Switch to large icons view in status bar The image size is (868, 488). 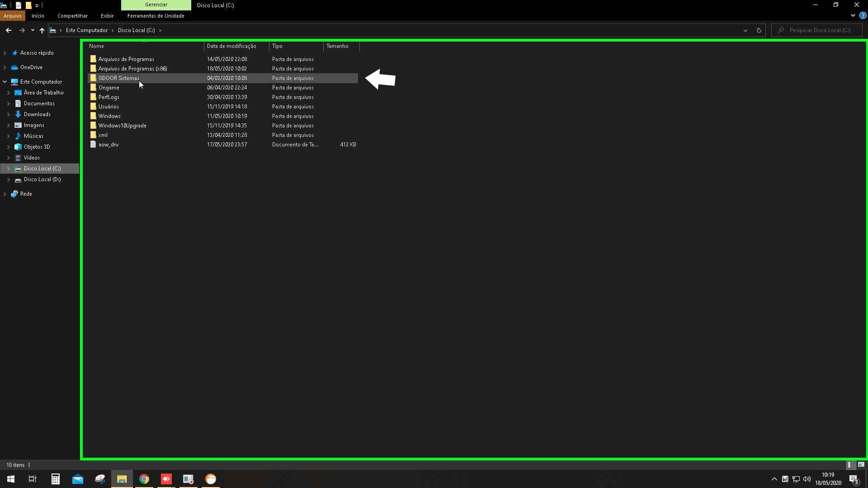[x=861, y=465]
